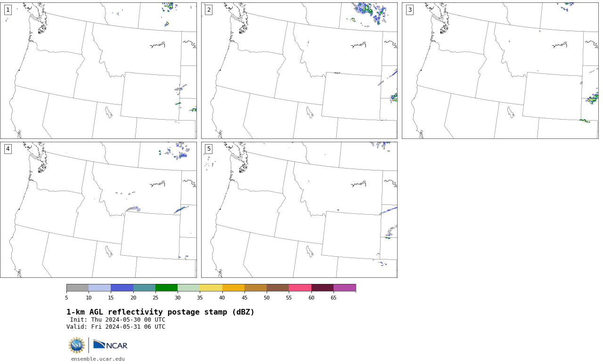The width and height of the screenshot is (603, 364).
Task: Click the tan 45-50 dBZ swatch
Action: click(x=255, y=288)
